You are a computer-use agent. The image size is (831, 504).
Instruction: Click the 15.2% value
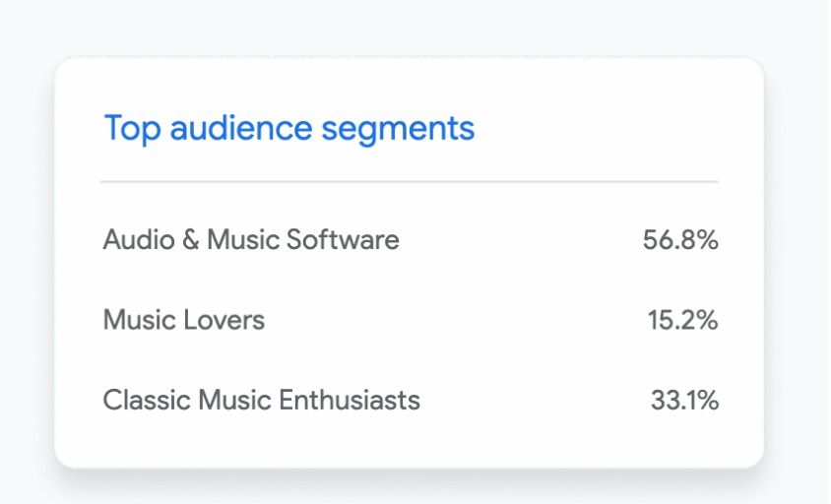pos(682,321)
